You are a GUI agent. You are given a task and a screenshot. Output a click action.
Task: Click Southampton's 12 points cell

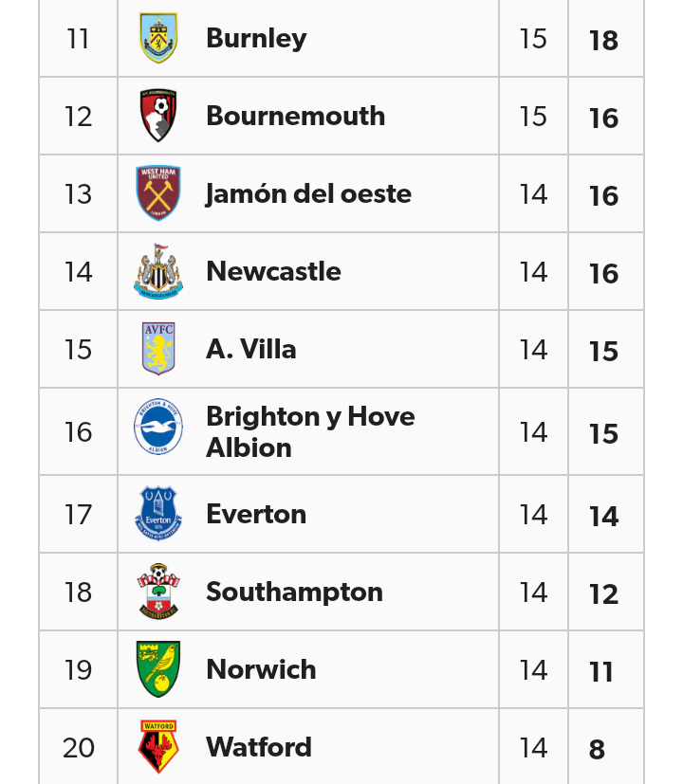tap(603, 594)
